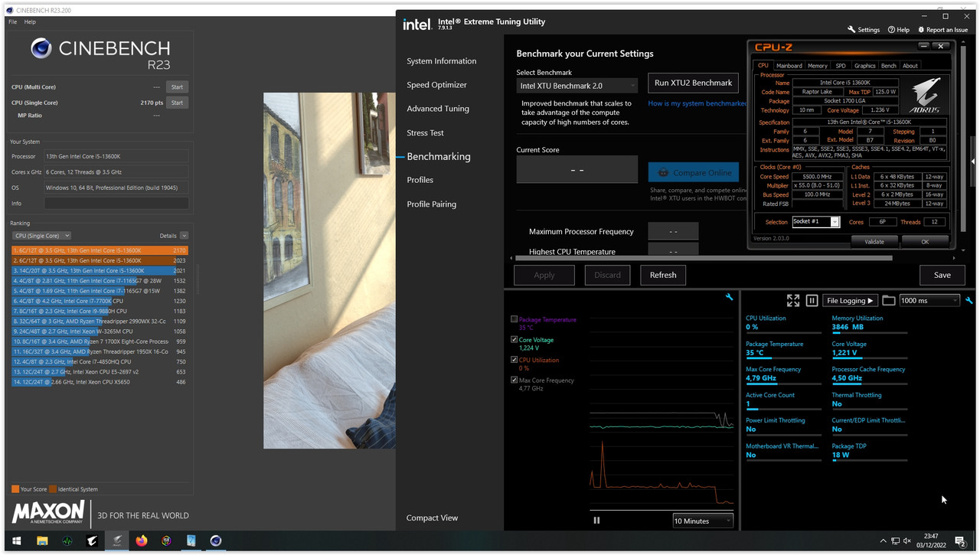
Task: Click File Logging button
Action: pyautogui.click(x=850, y=301)
